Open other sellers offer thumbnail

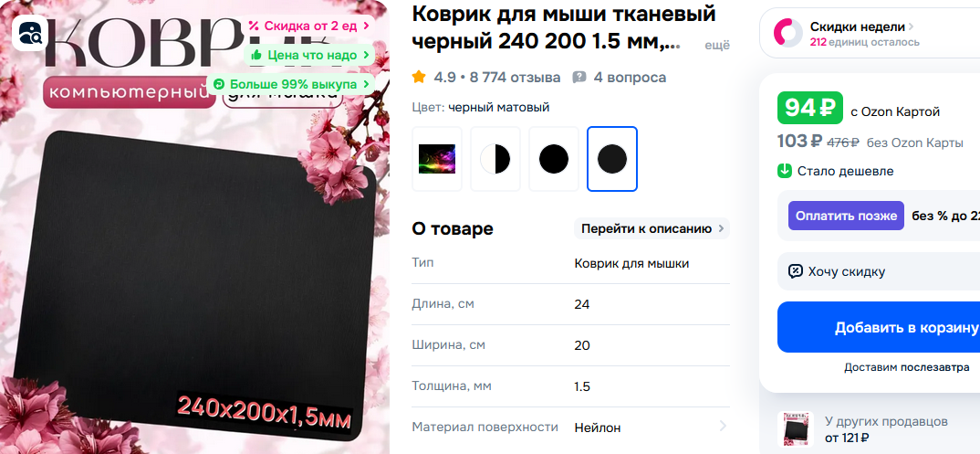pos(796,429)
